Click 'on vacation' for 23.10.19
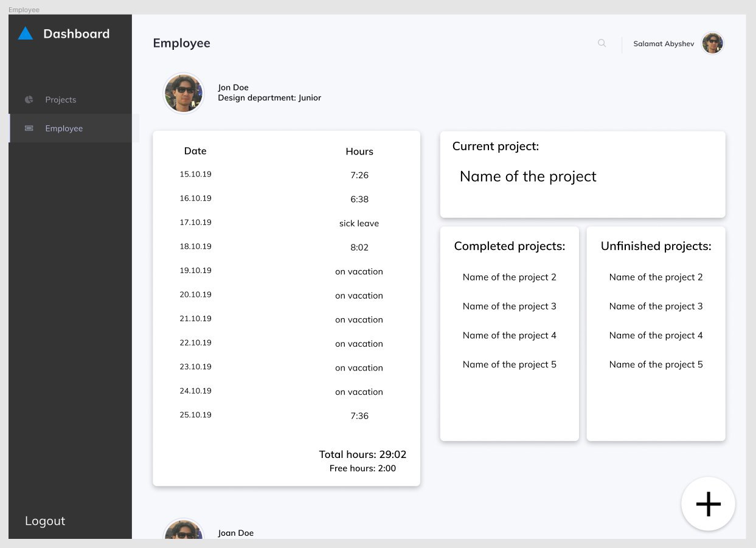756x548 pixels. [x=359, y=367]
